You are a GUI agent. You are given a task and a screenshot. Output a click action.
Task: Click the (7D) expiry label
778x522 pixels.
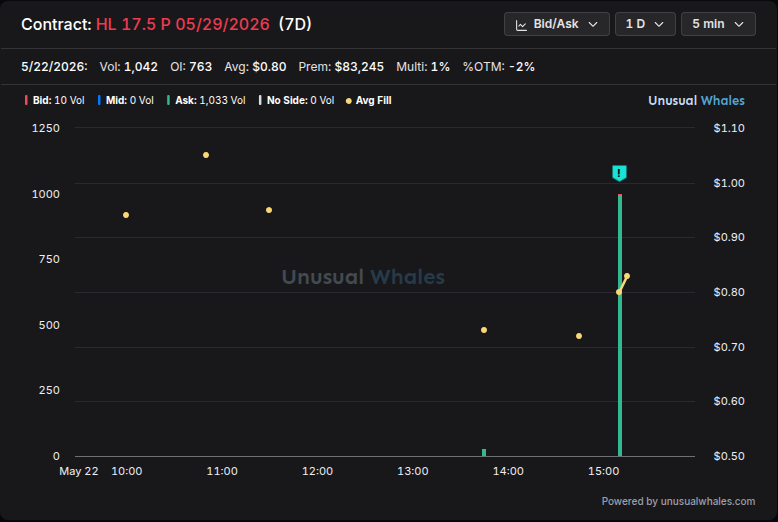295,24
